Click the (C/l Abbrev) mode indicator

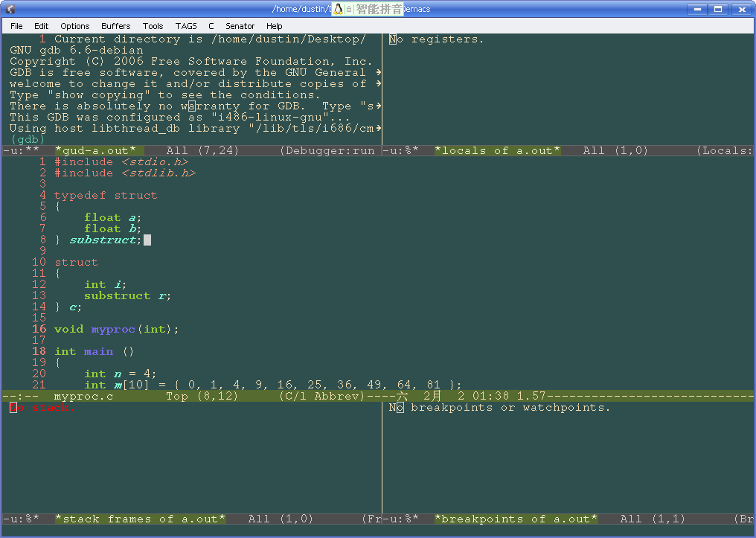(x=322, y=397)
